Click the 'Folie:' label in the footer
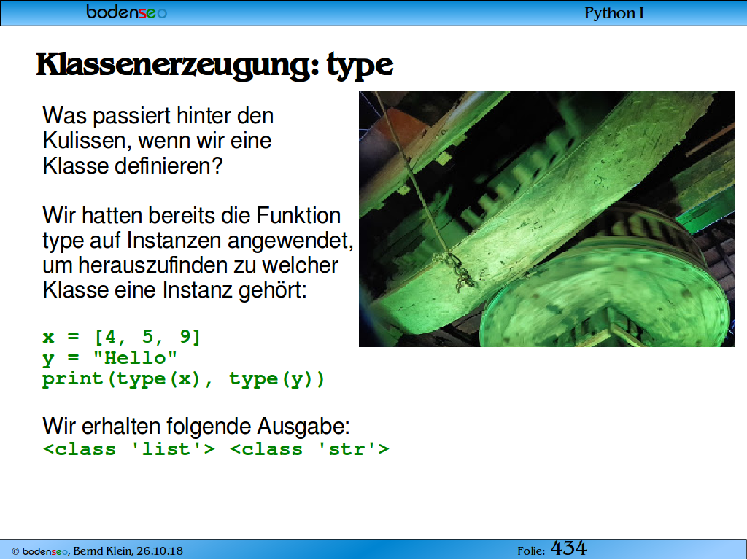This screenshot has width=747, height=560. [531, 551]
